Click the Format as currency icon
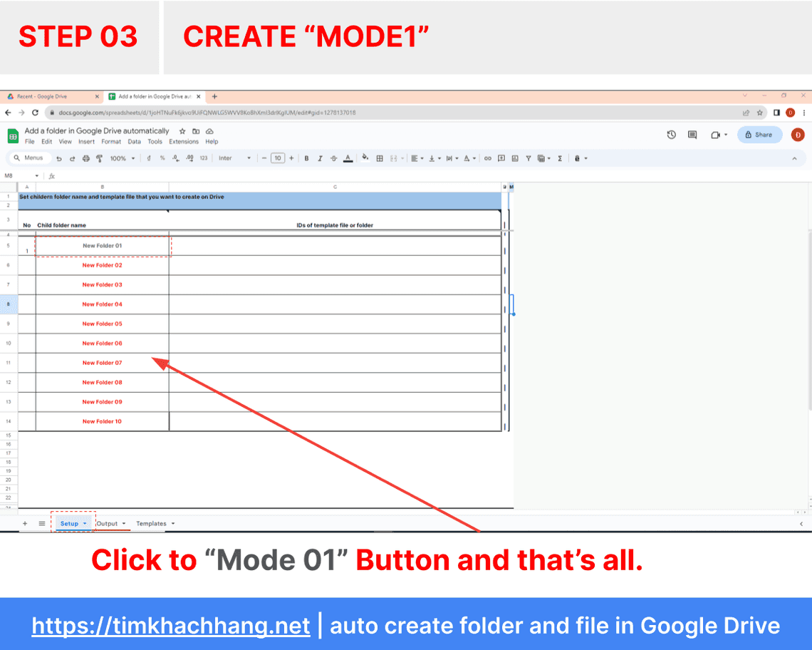Image resolution: width=812 pixels, height=650 pixels. (x=149, y=158)
